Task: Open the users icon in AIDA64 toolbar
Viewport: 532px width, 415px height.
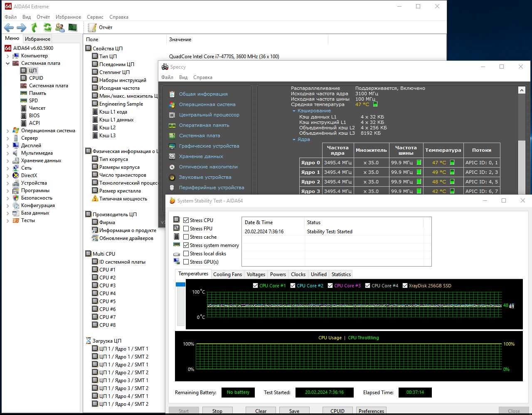Action: pos(60,27)
